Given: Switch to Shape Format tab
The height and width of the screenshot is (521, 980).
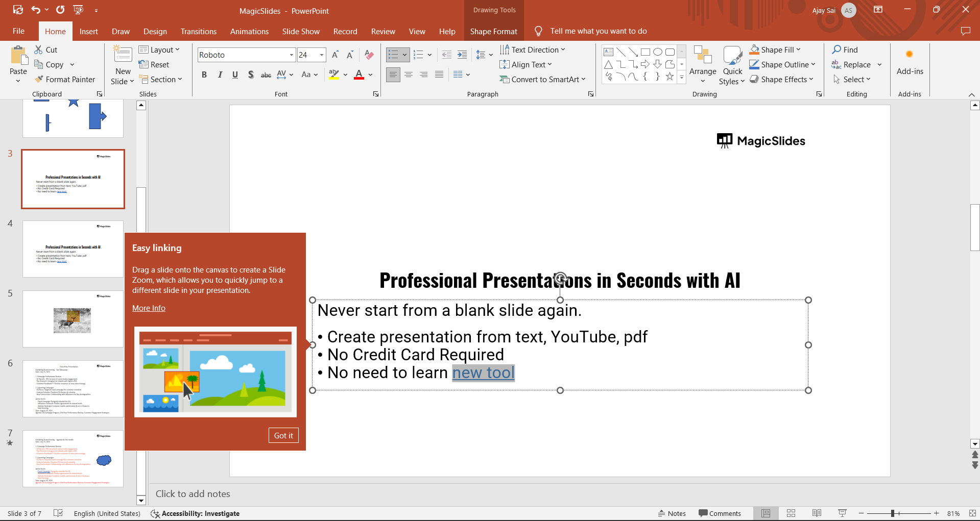Looking at the screenshot, I should (x=494, y=31).
